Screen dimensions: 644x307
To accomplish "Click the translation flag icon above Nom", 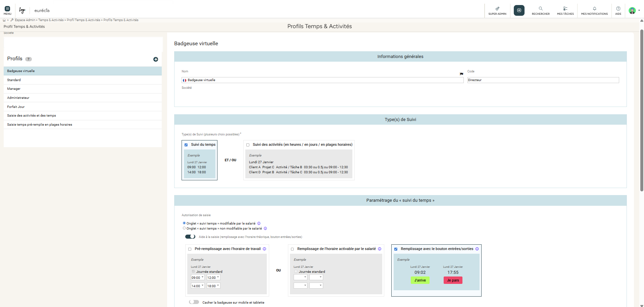I will pos(461,74).
